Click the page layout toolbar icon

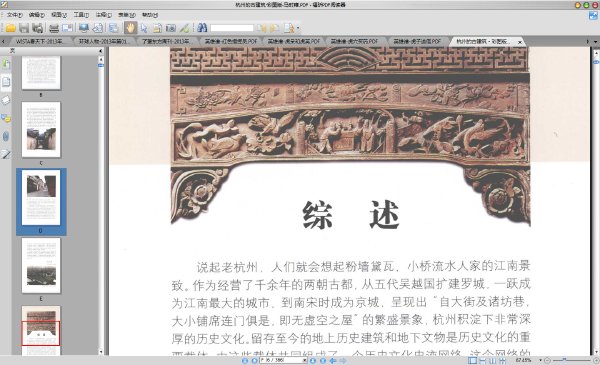[x=114, y=28]
